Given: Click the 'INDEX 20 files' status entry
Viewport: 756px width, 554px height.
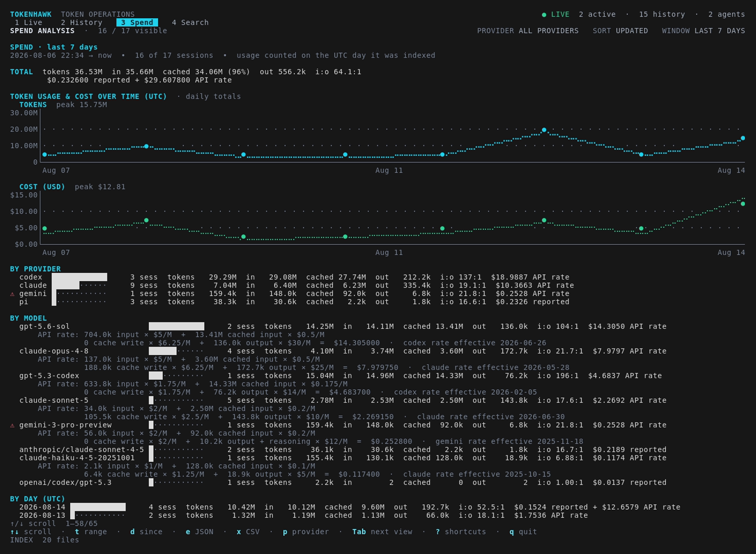Looking at the screenshot, I should [x=44, y=540].
